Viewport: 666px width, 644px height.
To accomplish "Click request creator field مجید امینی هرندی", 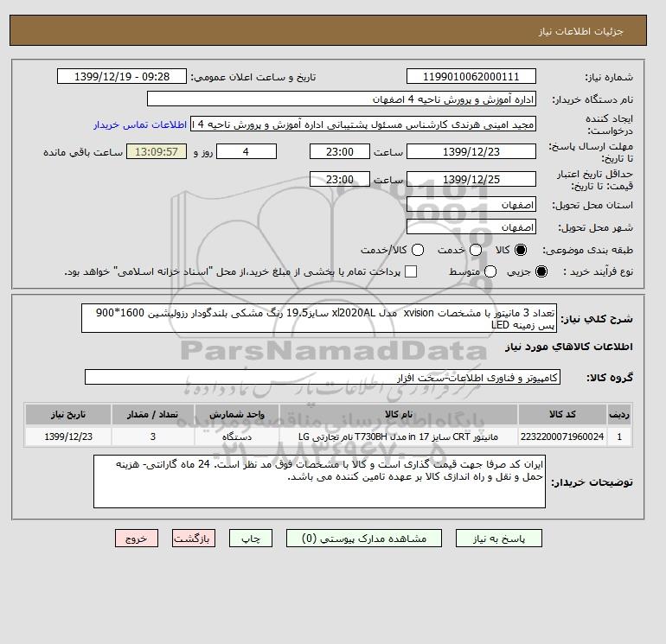I will pyautogui.click(x=363, y=124).
